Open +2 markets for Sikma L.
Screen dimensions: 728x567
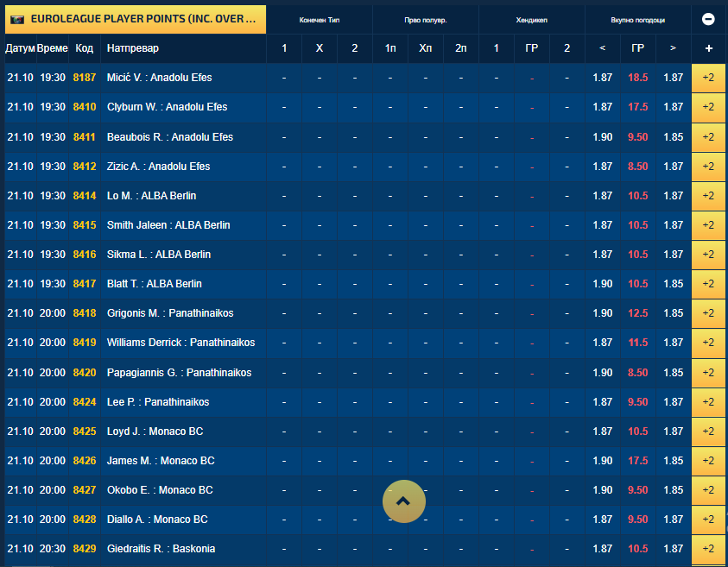point(708,255)
